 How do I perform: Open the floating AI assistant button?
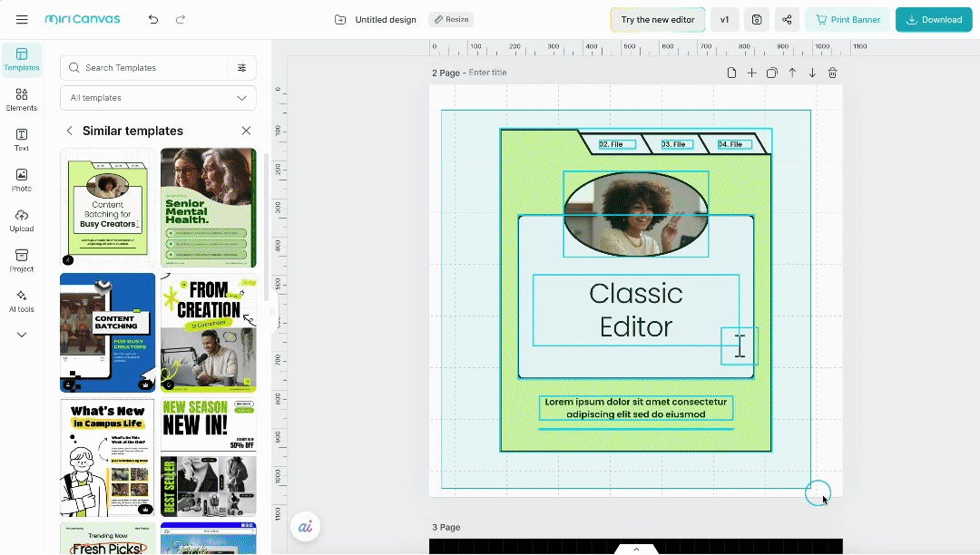(306, 527)
